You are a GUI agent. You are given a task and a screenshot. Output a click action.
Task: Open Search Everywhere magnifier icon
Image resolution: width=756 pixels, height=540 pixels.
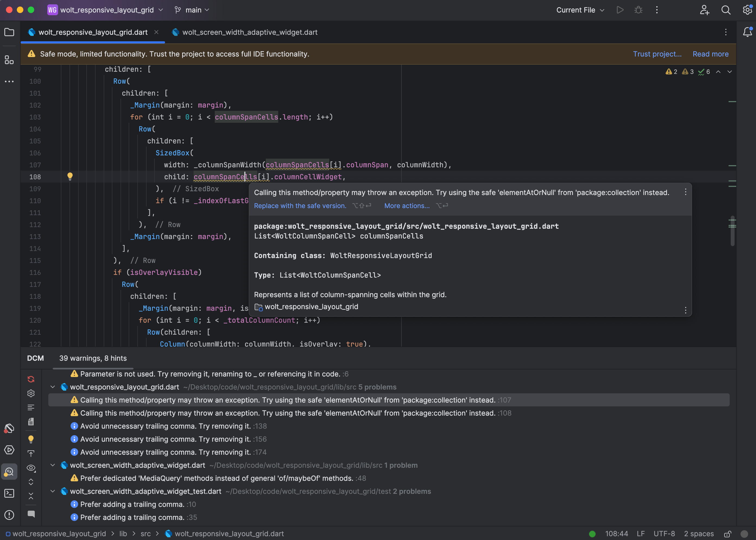(726, 10)
